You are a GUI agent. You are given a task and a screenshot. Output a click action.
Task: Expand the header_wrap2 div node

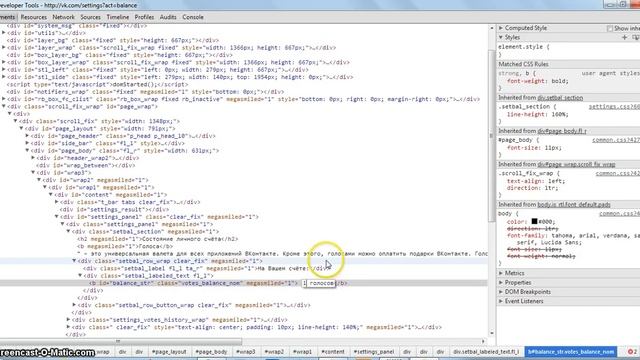tap(33, 158)
